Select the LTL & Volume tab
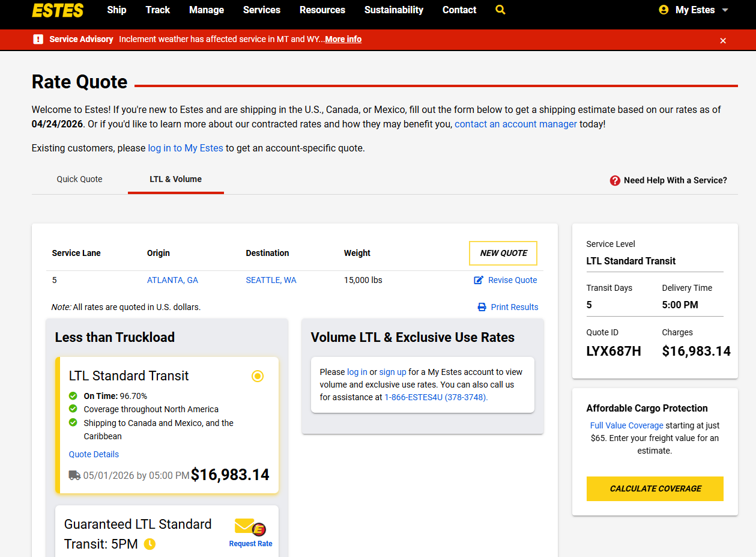 [176, 179]
